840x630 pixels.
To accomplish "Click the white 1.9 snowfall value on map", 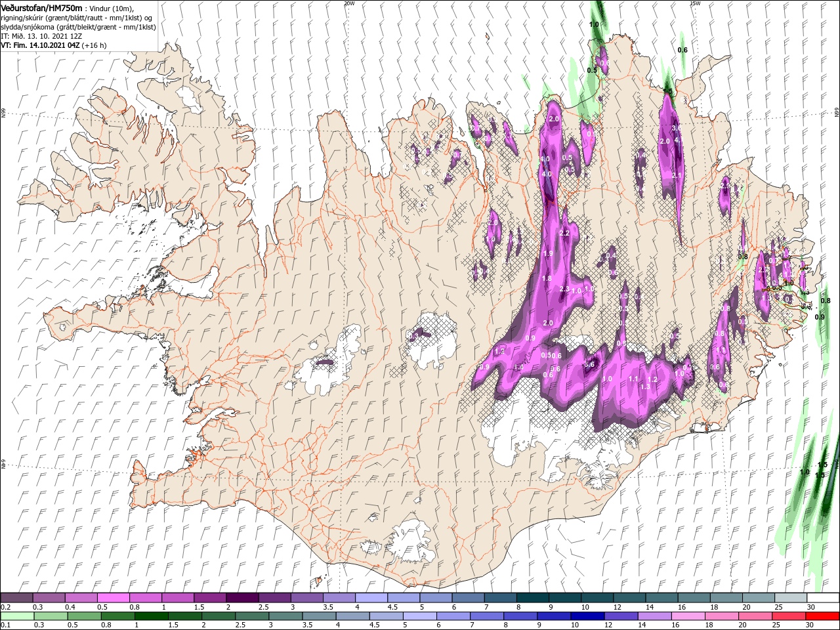I will pos(548,253).
